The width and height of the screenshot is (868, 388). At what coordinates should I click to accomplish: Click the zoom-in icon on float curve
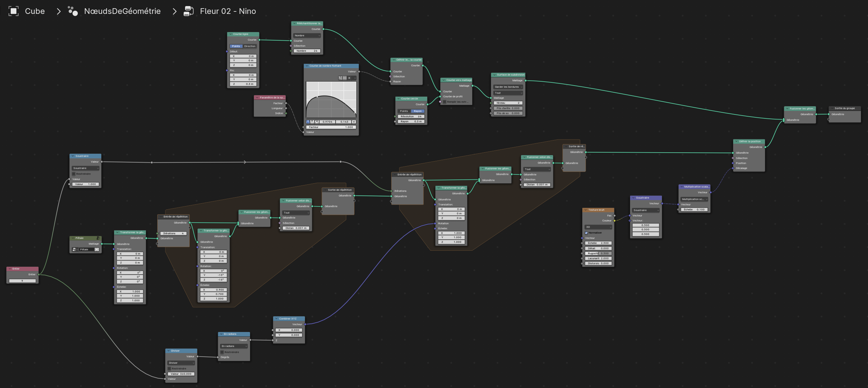(x=340, y=78)
